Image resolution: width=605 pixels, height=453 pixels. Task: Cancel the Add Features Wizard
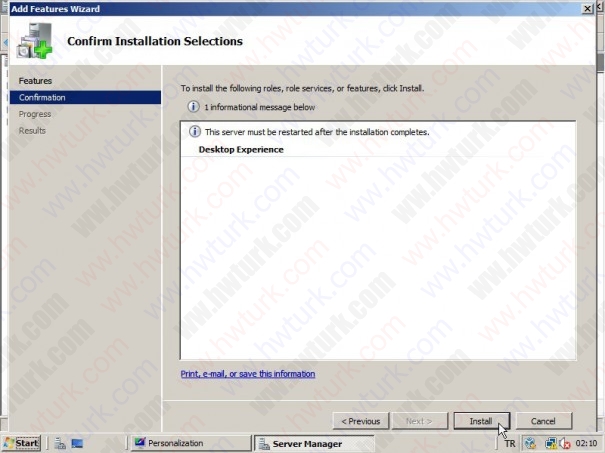pyautogui.click(x=543, y=421)
